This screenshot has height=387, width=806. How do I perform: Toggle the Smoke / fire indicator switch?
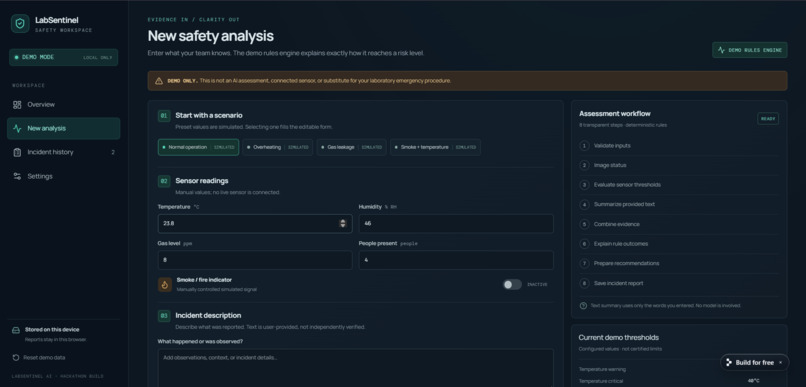pos(512,285)
